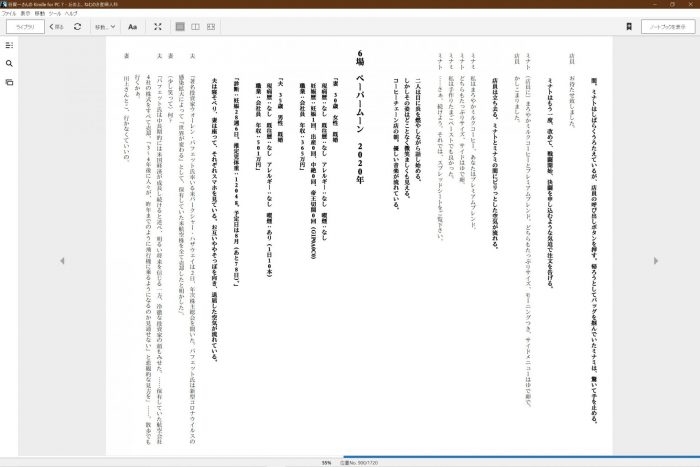Image resolution: width=700 pixels, height=467 pixels.
Task: Click the ライブラリ button
Action: [25, 27]
